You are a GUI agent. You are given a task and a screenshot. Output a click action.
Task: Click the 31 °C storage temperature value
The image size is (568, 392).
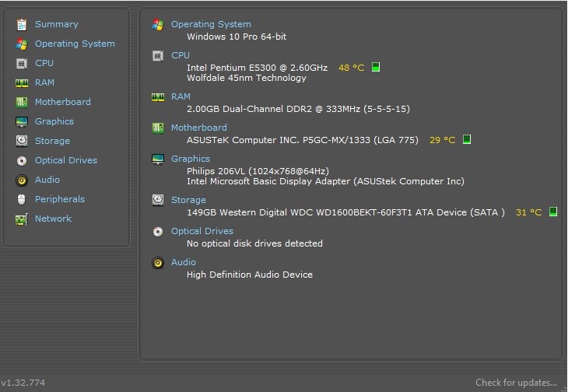click(x=528, y=212)
